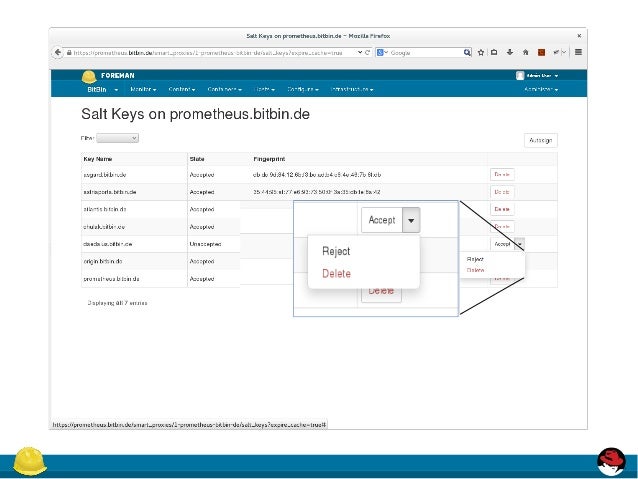Go to the browser home page icon
Screen dimensions: 638x479
click(x=525, y=52)
